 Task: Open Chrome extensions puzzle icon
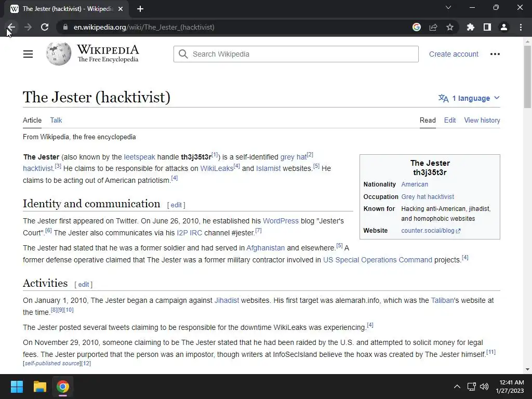point(471,27)
